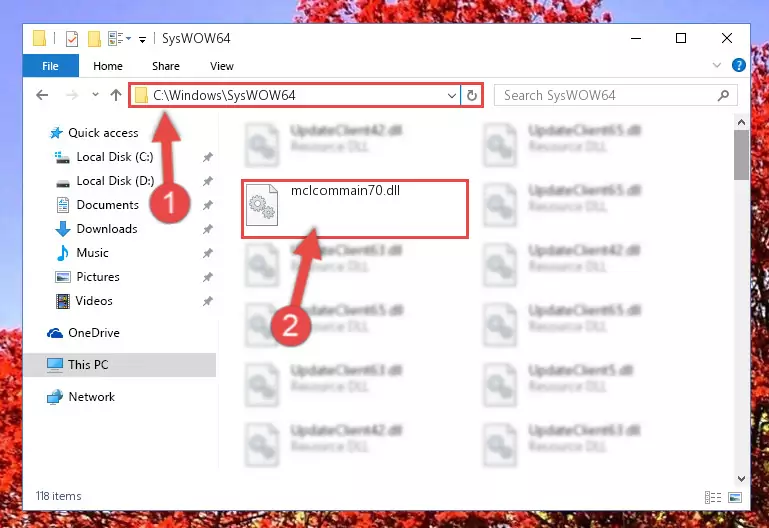769x528 pixels.
Task: Minimize the SysWOW64 window
Action: pyautogui.click(x=636, y=38)
